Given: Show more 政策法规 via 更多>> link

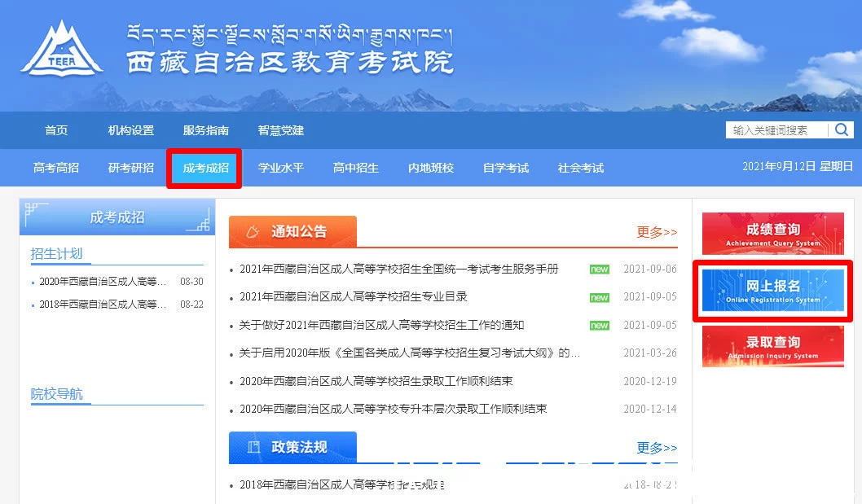Looking at the screenshot, I should tap(657, 447).
